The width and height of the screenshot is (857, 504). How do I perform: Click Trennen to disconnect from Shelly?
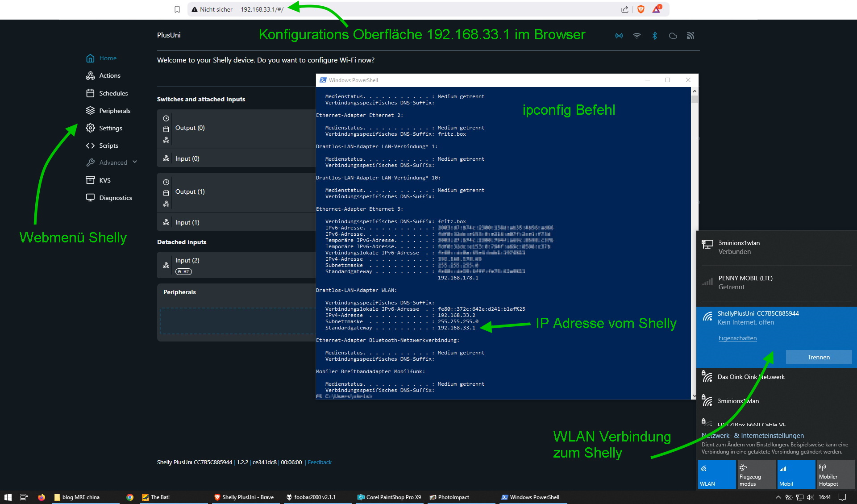pyautogui.click(x=819, y=357)
